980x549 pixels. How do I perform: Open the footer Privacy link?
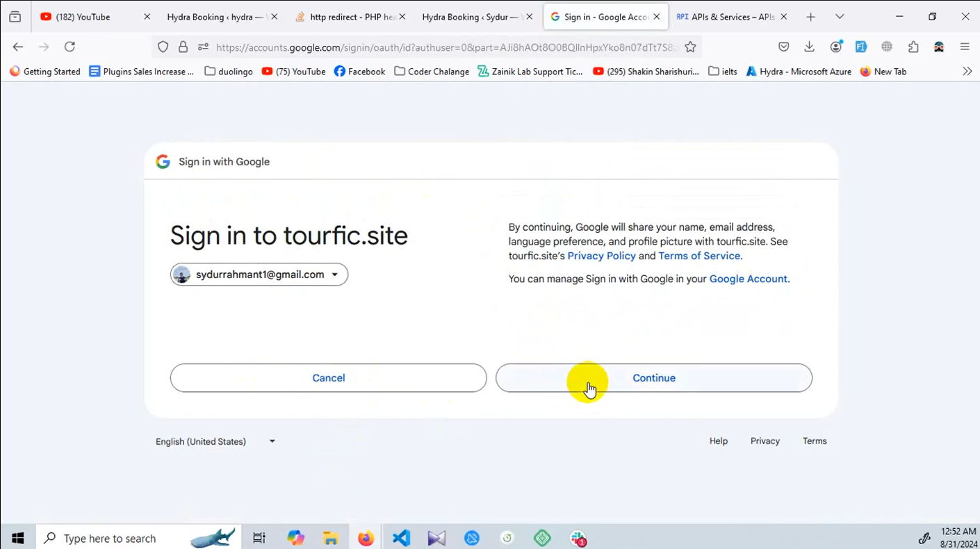click(765, 441)
